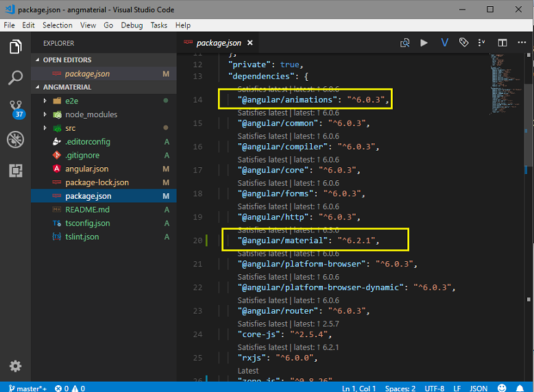This screenshot has width=534, height=392.
Task: Place cursor on the "@angular/animations" line
Action: pos(313,100)
